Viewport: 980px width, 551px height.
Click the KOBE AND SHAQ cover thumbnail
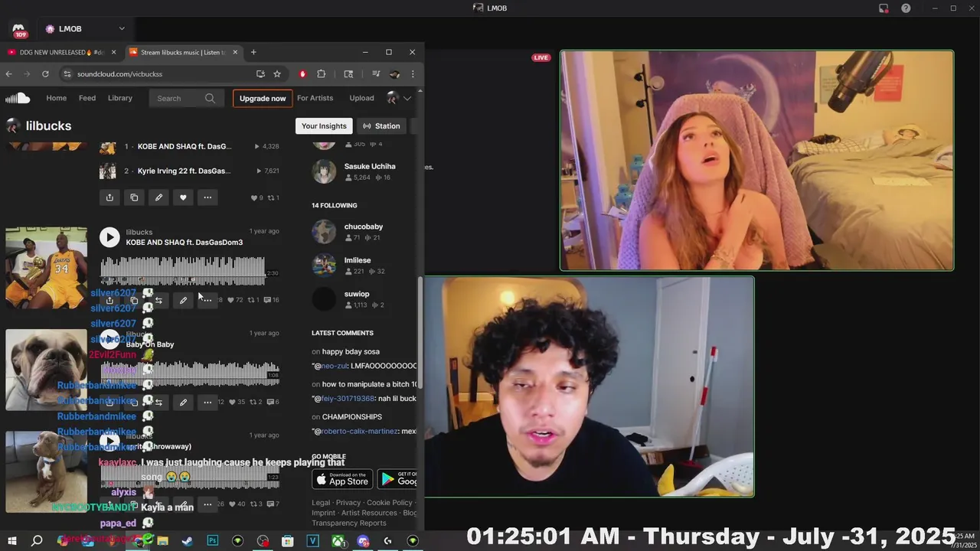click(46, 268)
